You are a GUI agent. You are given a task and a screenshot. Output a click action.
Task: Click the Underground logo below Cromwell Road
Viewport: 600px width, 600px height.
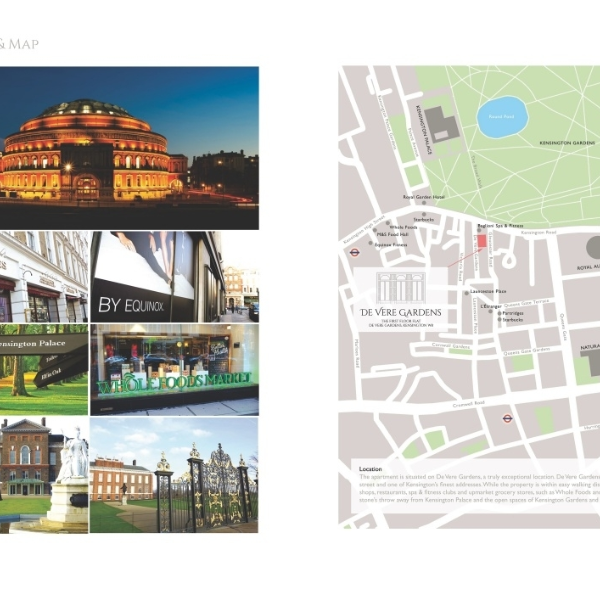click(507, 419)
